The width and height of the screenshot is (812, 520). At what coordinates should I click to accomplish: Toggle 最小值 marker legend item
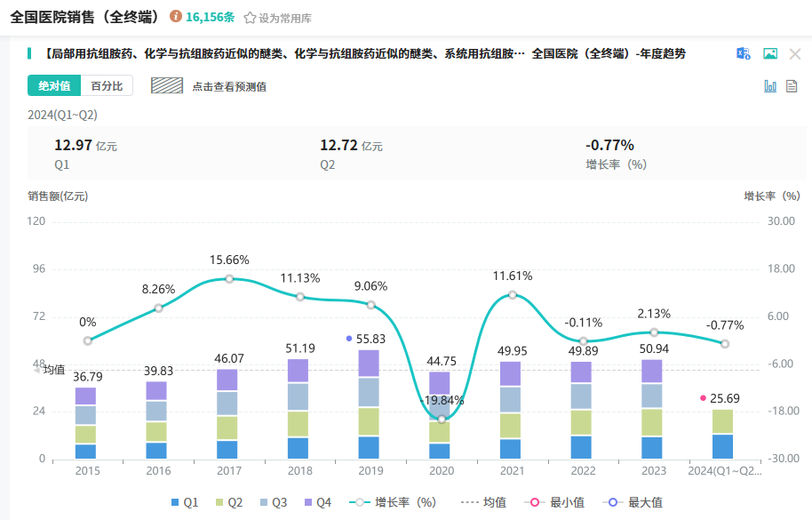(x=557, y=502)
